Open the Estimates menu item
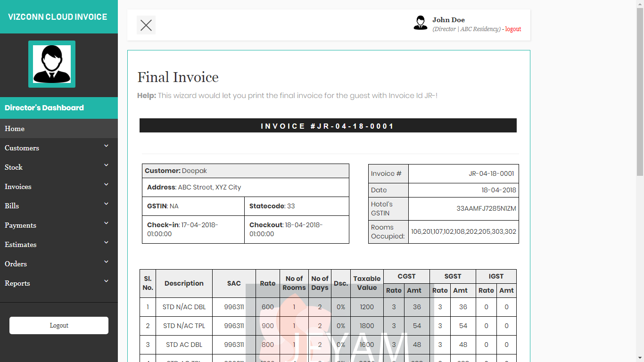The height and width of the screenshot is (362, 644). click(20, 245)
